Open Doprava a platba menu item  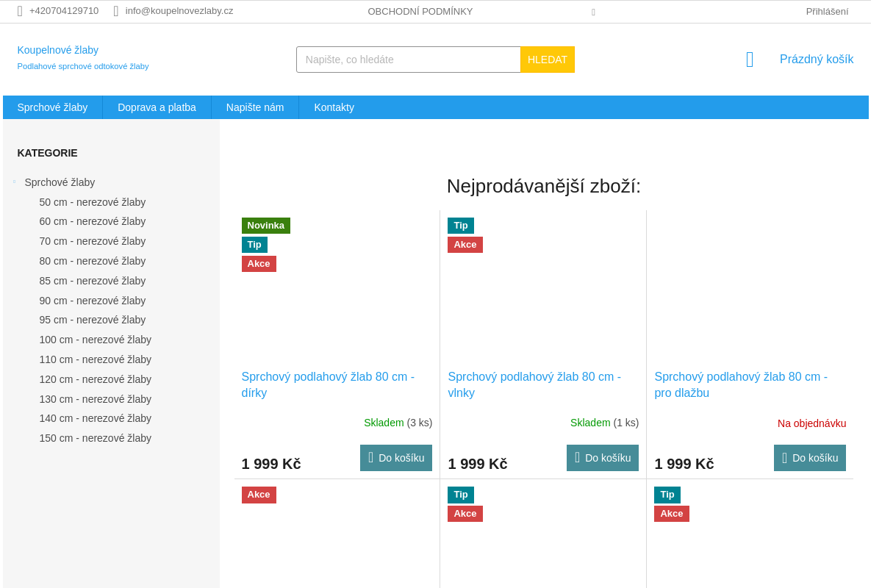coord(157,107)
